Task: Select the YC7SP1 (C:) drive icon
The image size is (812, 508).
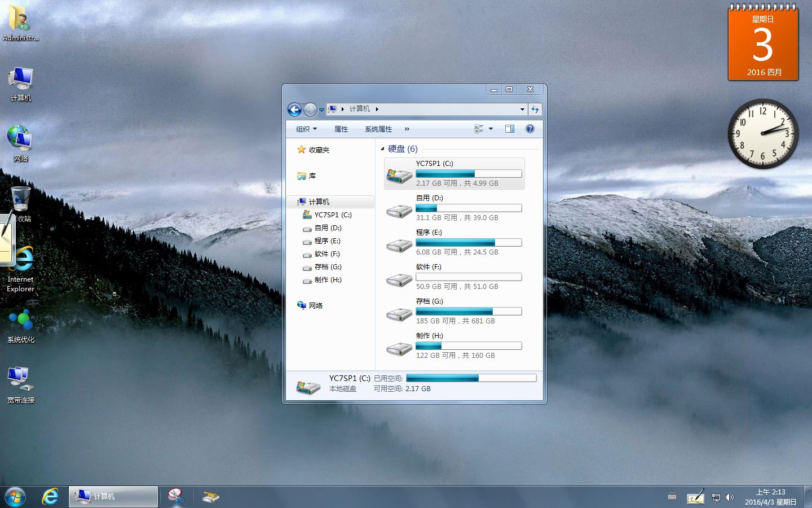Action: tap(399, 176)
